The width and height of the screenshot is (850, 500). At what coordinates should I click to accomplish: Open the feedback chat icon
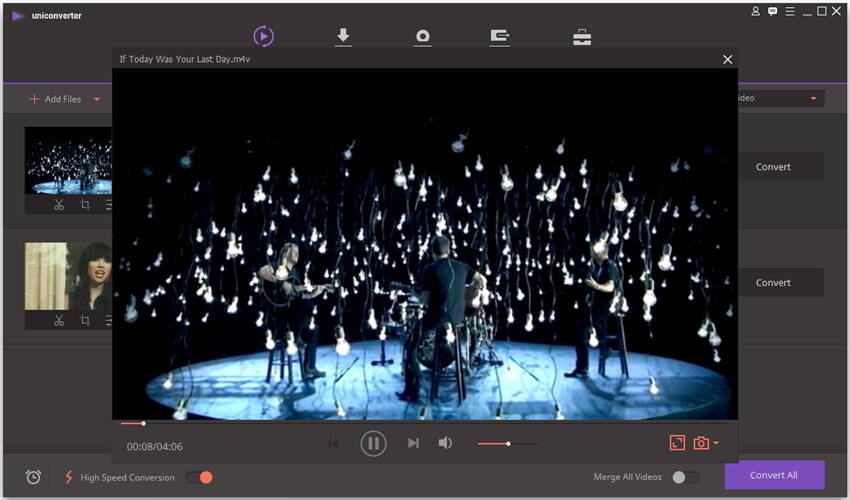[772, 11]
